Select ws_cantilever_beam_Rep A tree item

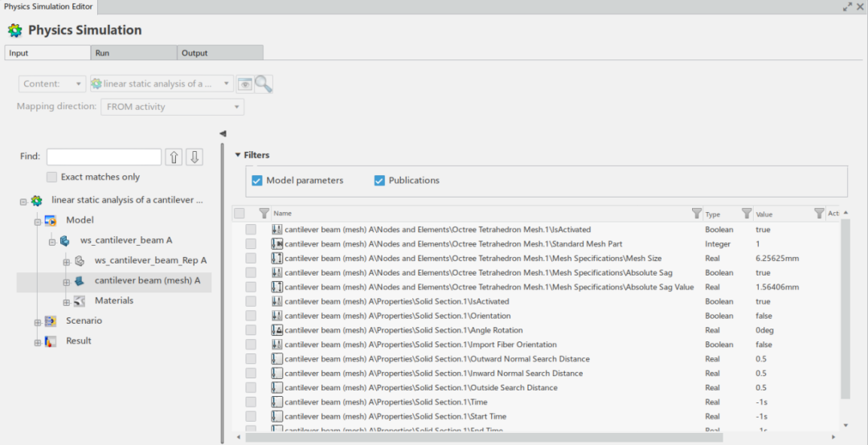[150, 260]
